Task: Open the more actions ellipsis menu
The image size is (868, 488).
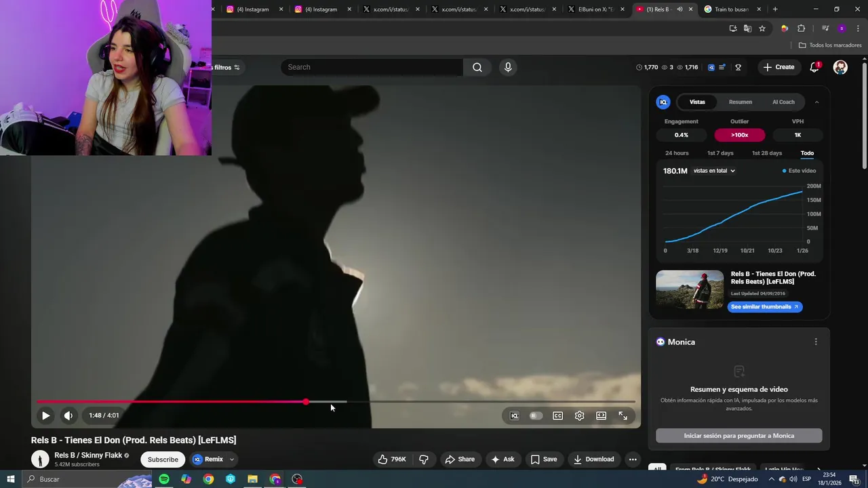Action: (633, 460)
